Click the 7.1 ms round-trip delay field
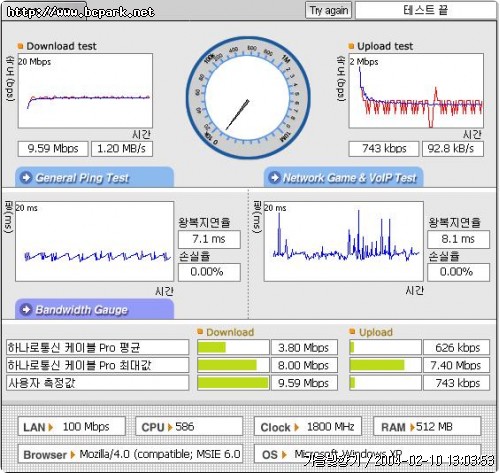 tap(209, 239)
